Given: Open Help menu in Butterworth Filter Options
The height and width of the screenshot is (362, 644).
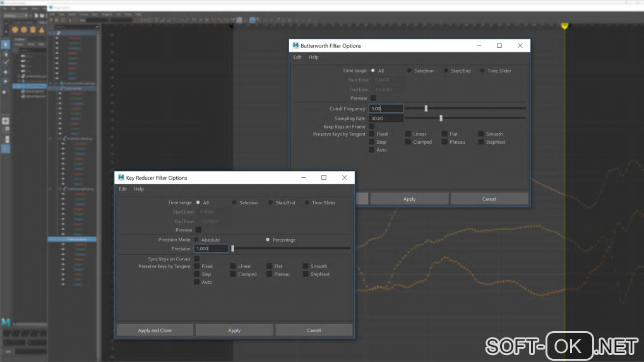Looking at the screenshot, I should (x=313, y=57).
